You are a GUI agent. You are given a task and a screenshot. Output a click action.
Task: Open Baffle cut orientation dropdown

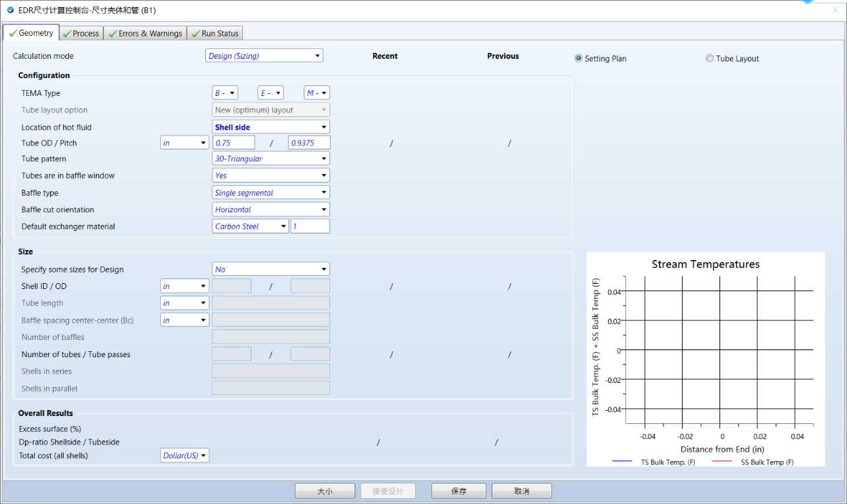click(x=271, y=209)
